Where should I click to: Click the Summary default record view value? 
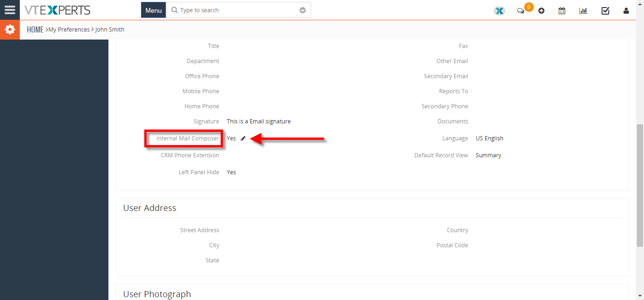click(x=488, y=155)
